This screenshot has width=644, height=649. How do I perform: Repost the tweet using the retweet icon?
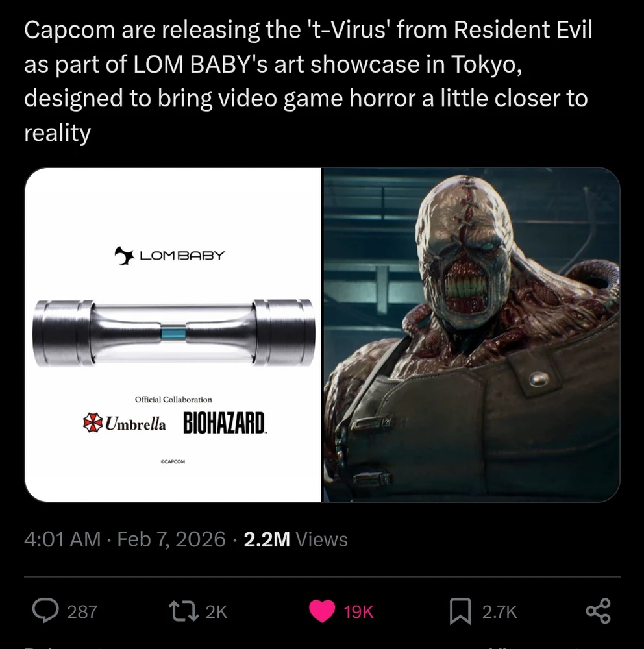[184, 611]
